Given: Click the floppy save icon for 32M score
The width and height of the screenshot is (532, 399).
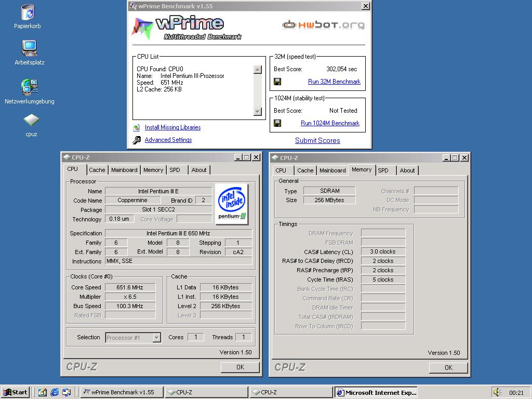Looking at the screenshot, I should pyautogui.click(x=277, y=82).
